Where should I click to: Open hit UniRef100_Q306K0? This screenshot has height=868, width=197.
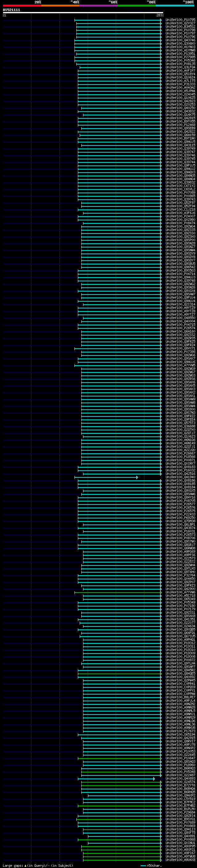pyautogui.click(x=180, y=43)
